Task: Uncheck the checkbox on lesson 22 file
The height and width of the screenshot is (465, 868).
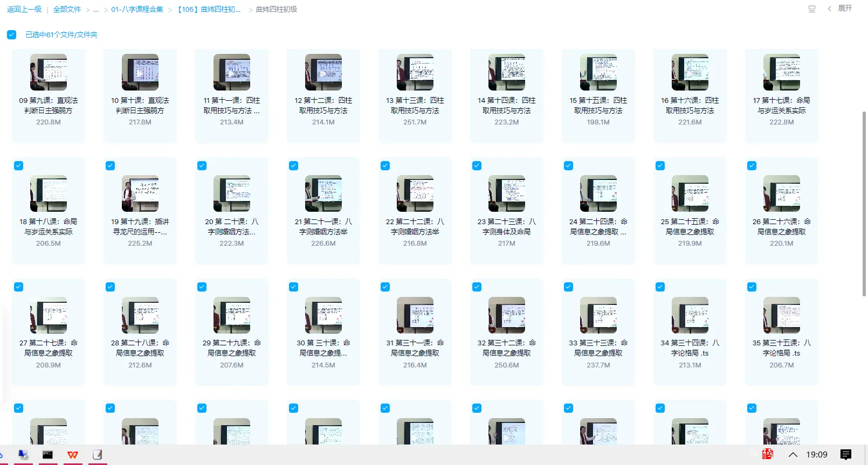Action: coord(385,165)
